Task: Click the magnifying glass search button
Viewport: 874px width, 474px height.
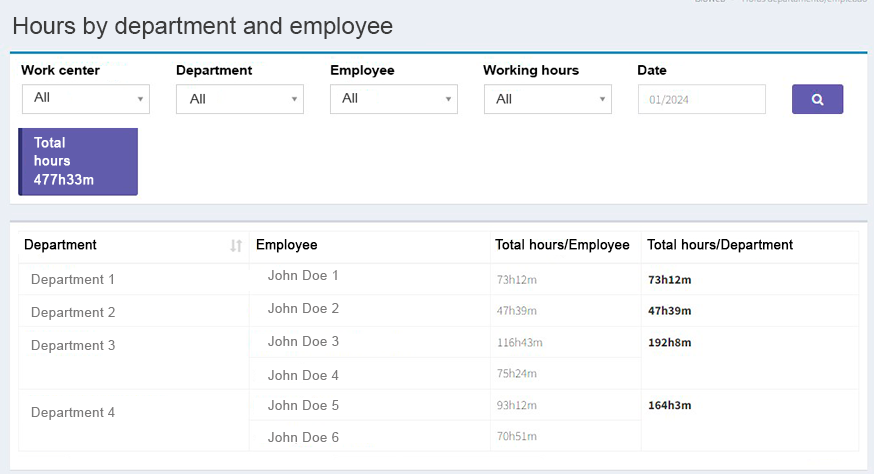Action: pos(817,99)
